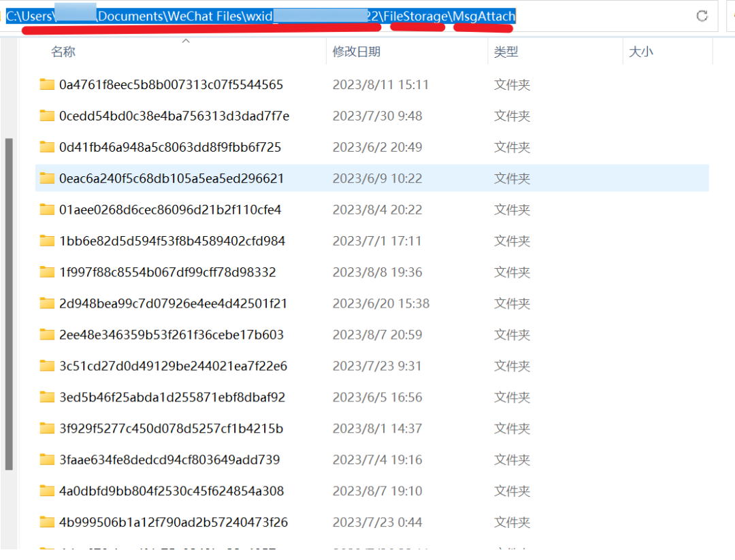735x560 pixels.
Task: Click the refresh icon in address bar
Action: 702,16
